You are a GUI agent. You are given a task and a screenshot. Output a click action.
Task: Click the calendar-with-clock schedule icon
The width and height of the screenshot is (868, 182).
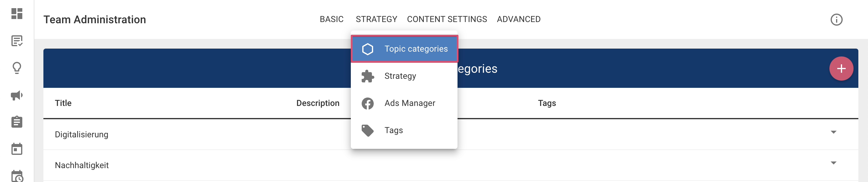(x=17, y=176)
